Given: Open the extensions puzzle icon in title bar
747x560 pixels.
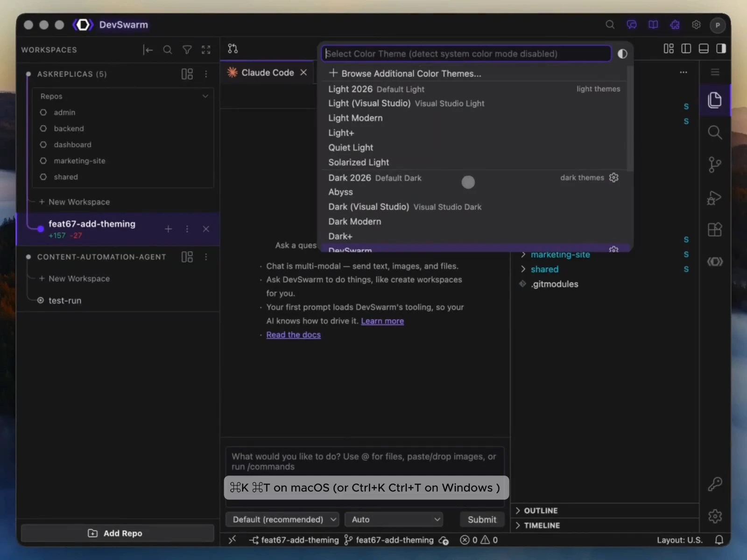Looking at the screenshot, I should point(675,25).
